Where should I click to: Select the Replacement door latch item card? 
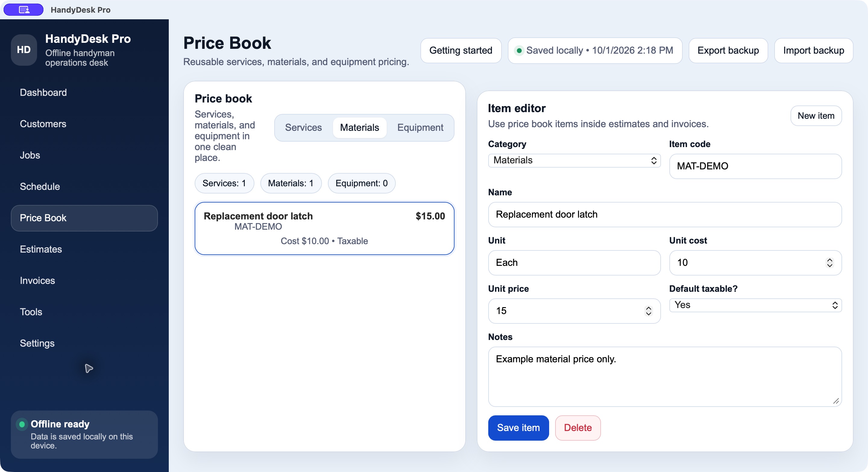click(324, 228)
